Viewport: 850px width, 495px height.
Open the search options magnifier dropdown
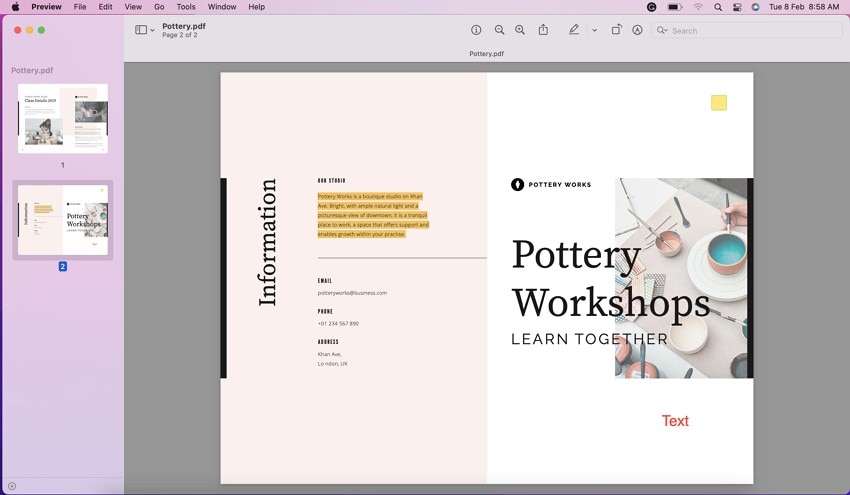pos(662,31)
